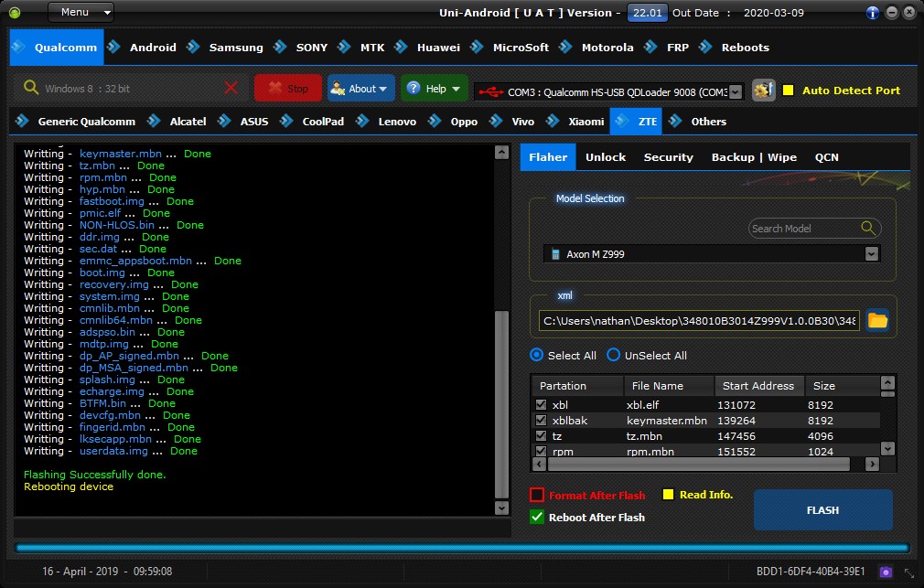
Task: Switch to the Unlock tab
Action: tap(606, 157)
